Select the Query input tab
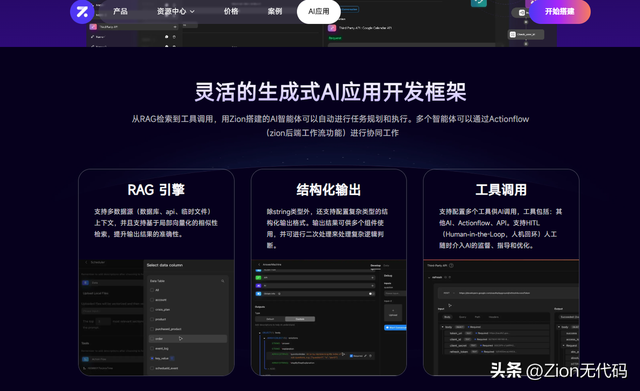 coord(462,317)
